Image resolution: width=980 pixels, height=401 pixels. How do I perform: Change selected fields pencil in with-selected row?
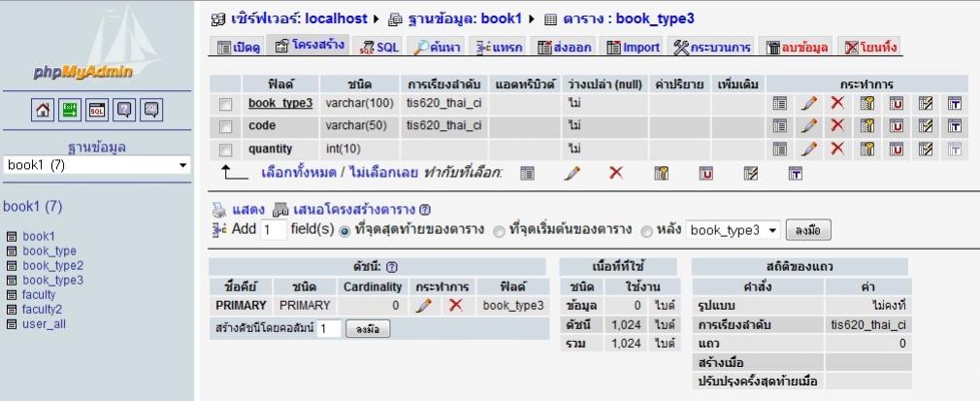click(572, 173)
